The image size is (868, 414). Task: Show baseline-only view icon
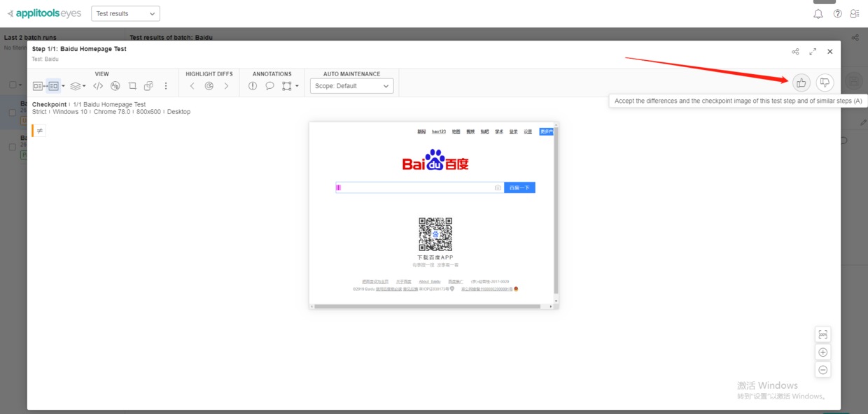coord(38,86)
